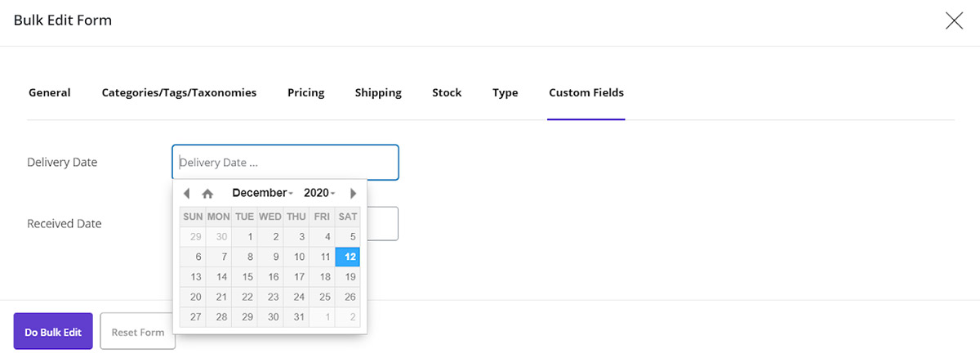
Task: Go to the Type tab
Action: pos(505,93)
